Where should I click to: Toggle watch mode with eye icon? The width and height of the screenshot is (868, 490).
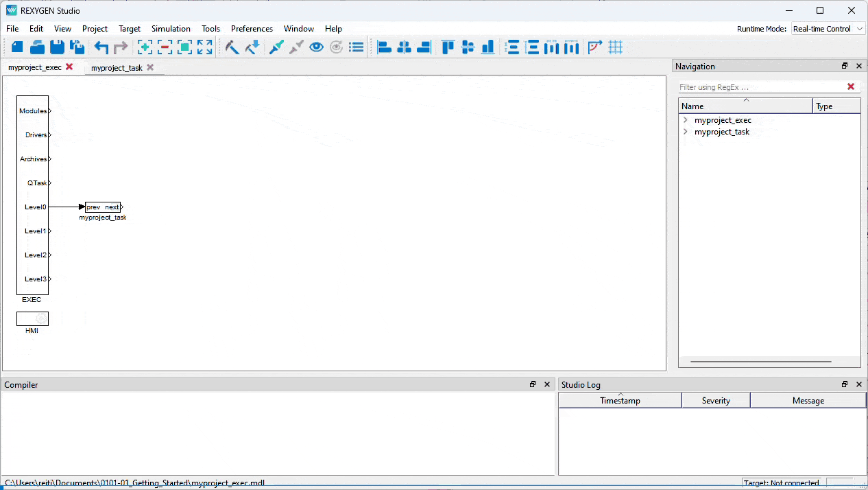point(316,47)
